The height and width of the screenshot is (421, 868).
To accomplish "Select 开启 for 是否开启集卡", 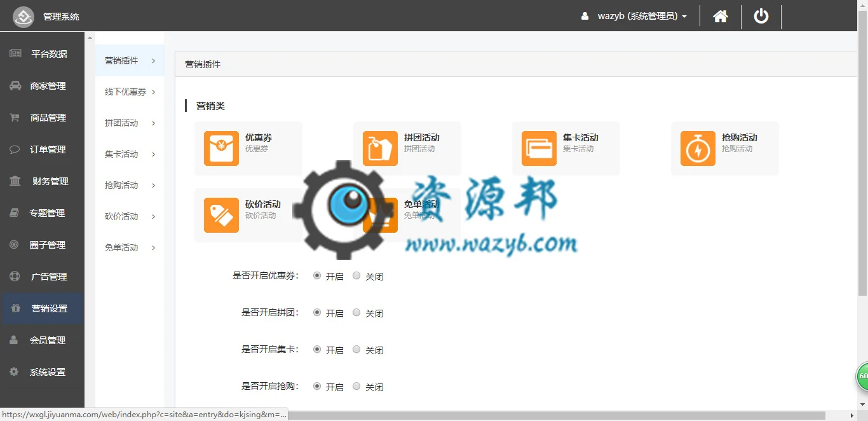I will tap(317, 349).
